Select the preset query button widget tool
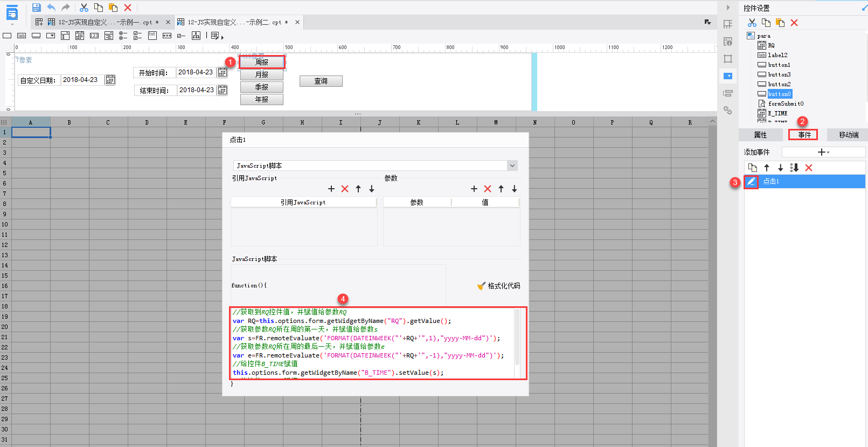Screen dimensions: 868x447 216,36
